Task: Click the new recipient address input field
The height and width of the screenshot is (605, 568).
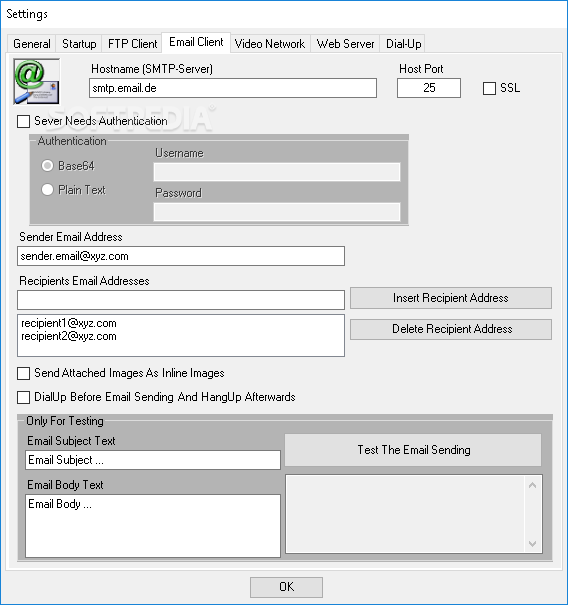Action: (181, 300)
